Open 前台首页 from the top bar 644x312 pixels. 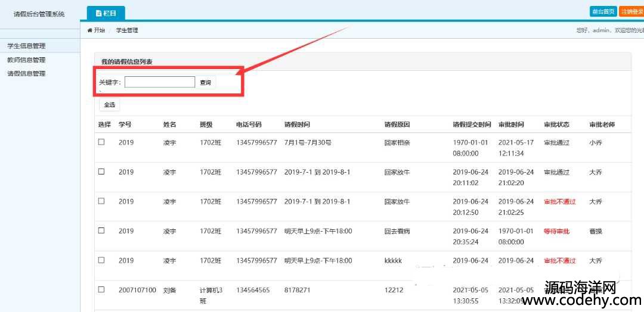click(x=603, y=11)
